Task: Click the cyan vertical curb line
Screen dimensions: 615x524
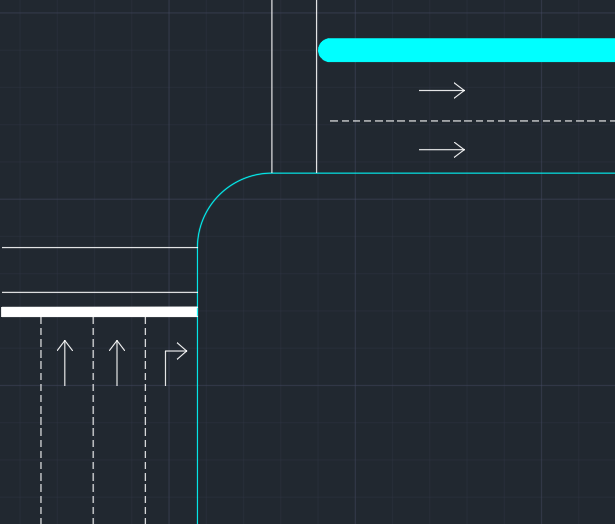Action: 198,400
